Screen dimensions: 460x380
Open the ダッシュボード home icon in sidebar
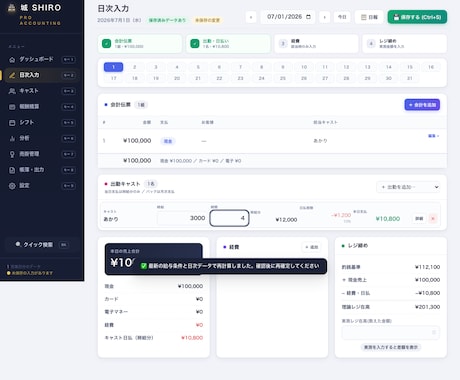coord(12,60)
